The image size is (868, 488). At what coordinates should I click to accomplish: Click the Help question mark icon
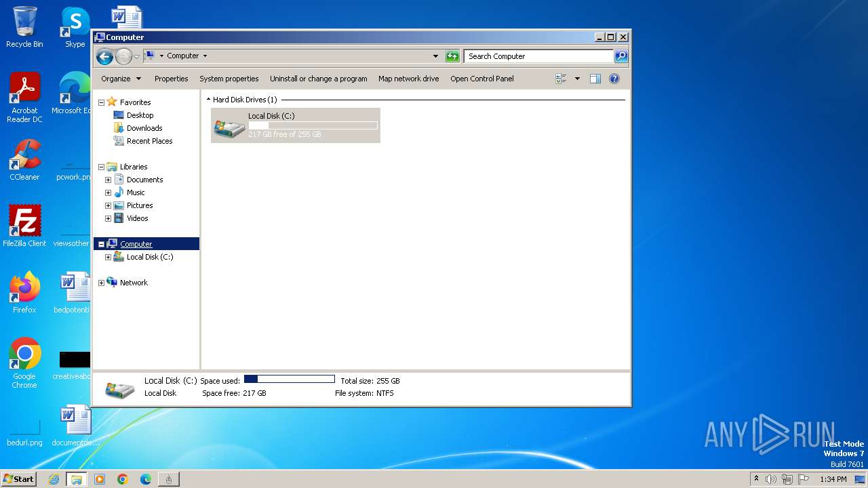[x=614, y=79]
